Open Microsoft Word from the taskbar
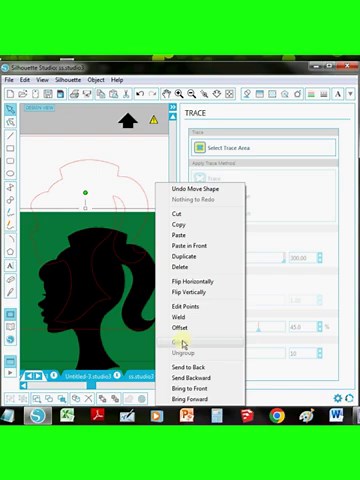The height and width of the screenshot is (480, 360). (x=337, y=415)
